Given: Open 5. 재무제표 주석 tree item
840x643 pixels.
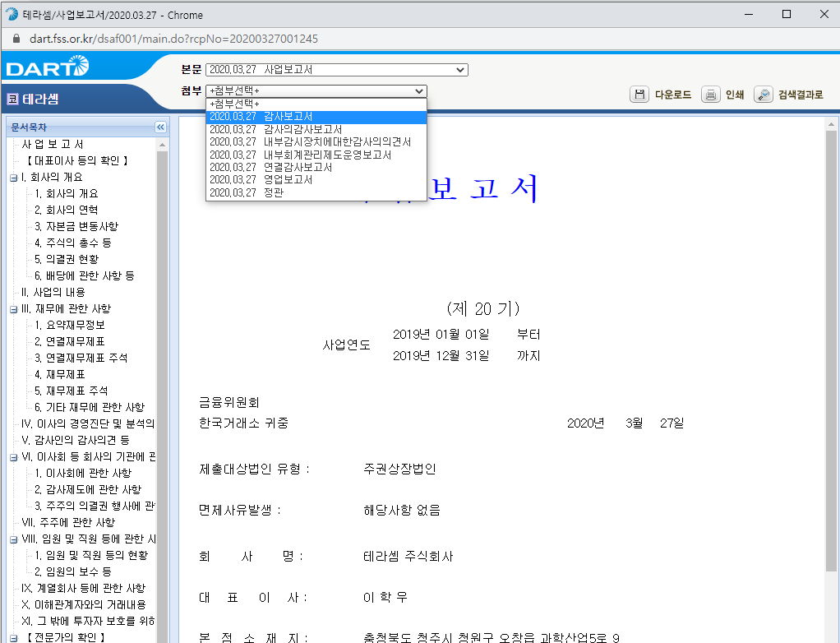Looking at the screenshot, I should [72, 391].
